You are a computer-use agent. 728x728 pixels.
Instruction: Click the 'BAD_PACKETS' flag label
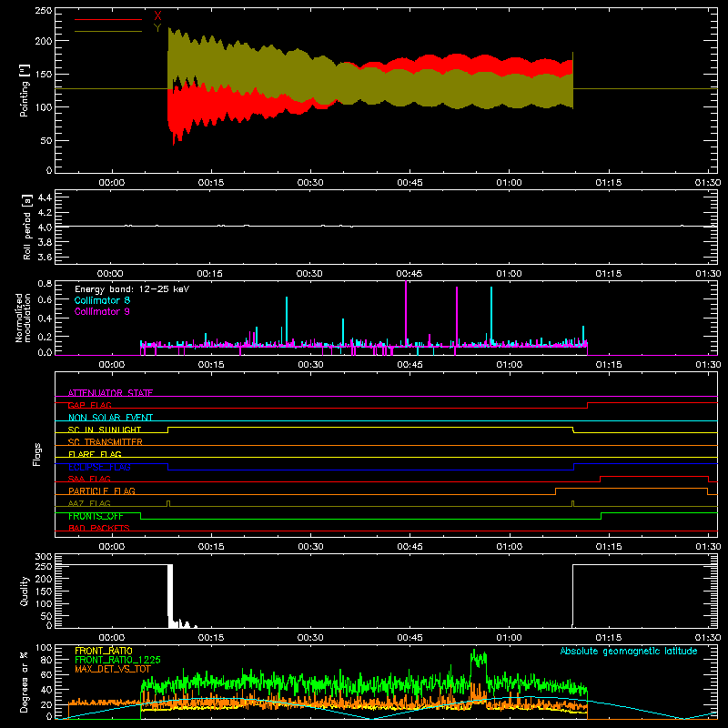click(99, 528)
